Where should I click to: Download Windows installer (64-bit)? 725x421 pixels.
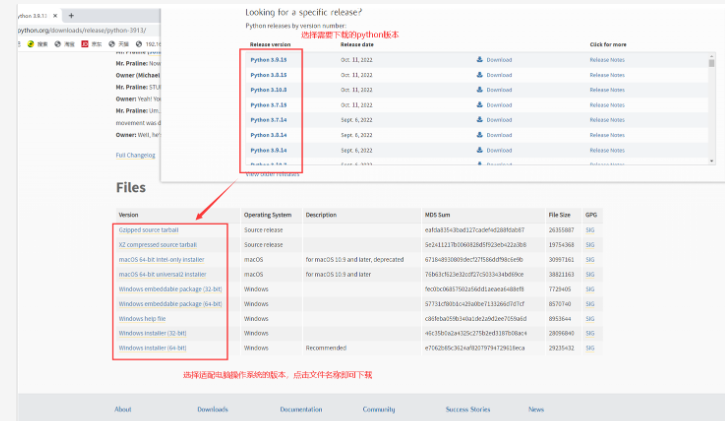[x=153, y=348]
